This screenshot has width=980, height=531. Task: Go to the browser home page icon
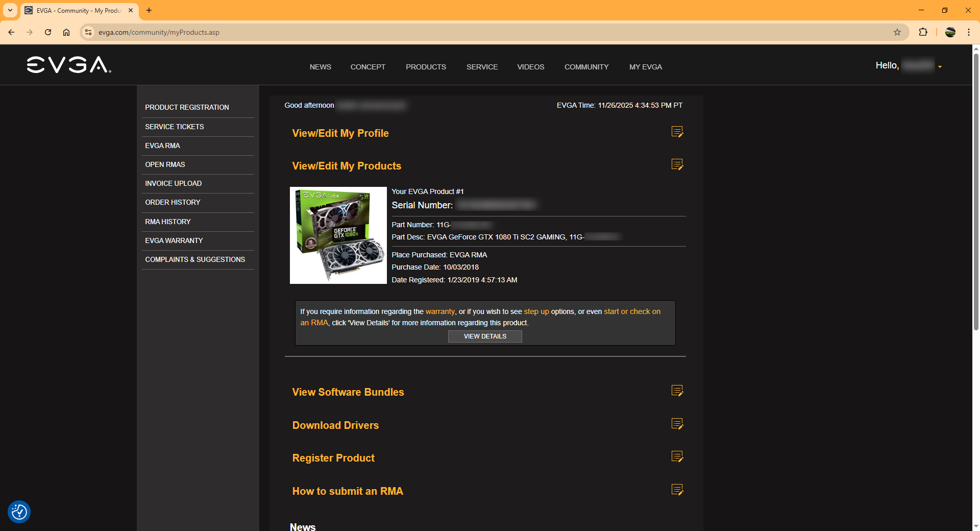tap(66, 32)
